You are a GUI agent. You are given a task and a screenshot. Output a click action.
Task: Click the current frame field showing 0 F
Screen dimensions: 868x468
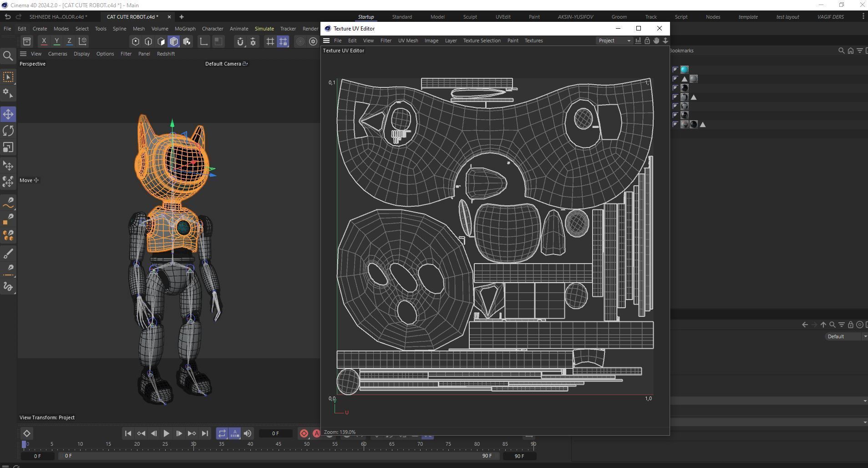coord(275,433)
